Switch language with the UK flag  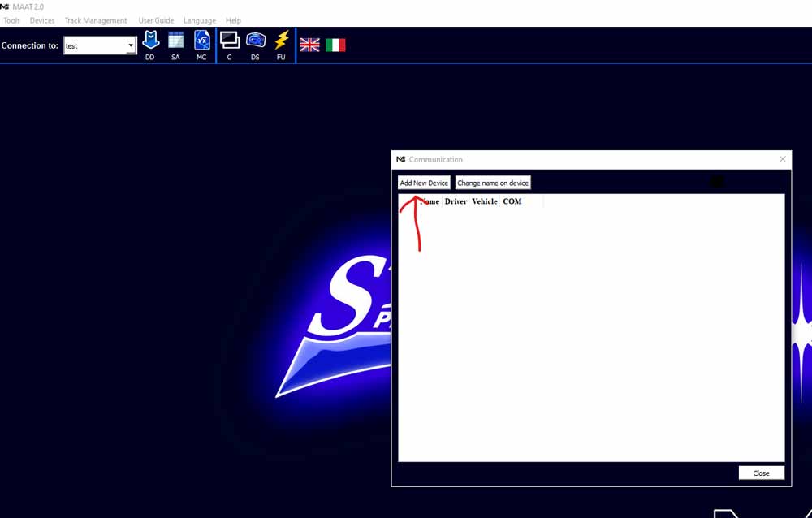(309, 45)
